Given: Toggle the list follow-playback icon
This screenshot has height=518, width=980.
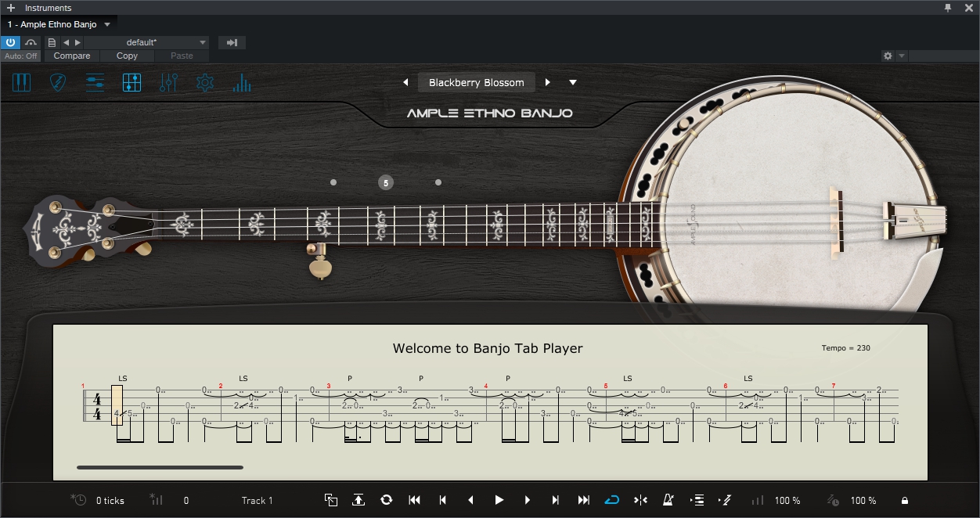Looking at the screenshot, I should [697, 500].
